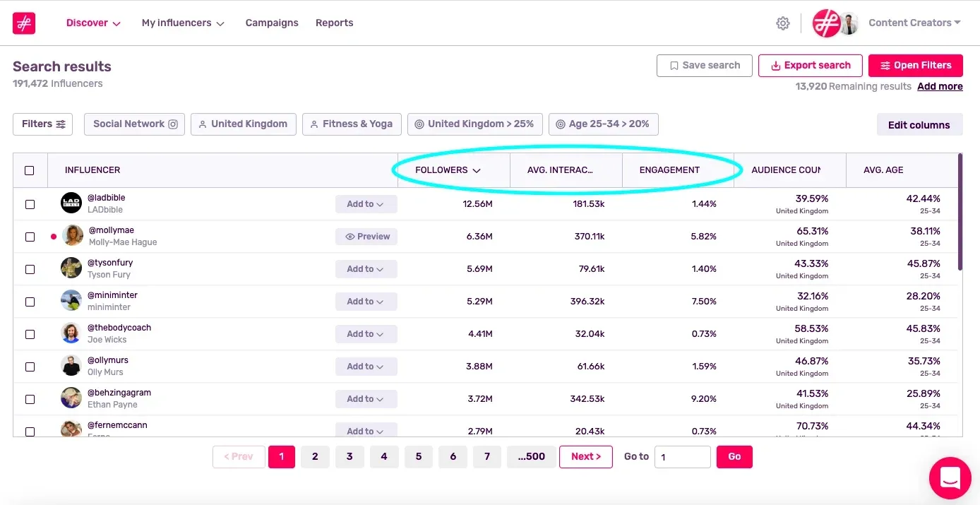Click the @tysonfury profile picture
This screenshot has width=980, height=505.
click(71, 268)
